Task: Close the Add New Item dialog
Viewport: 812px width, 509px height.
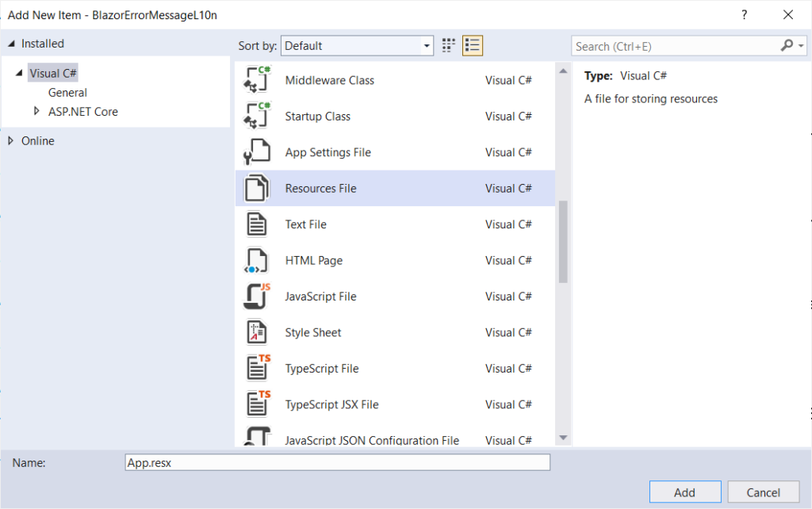Action: pos(787,14)
